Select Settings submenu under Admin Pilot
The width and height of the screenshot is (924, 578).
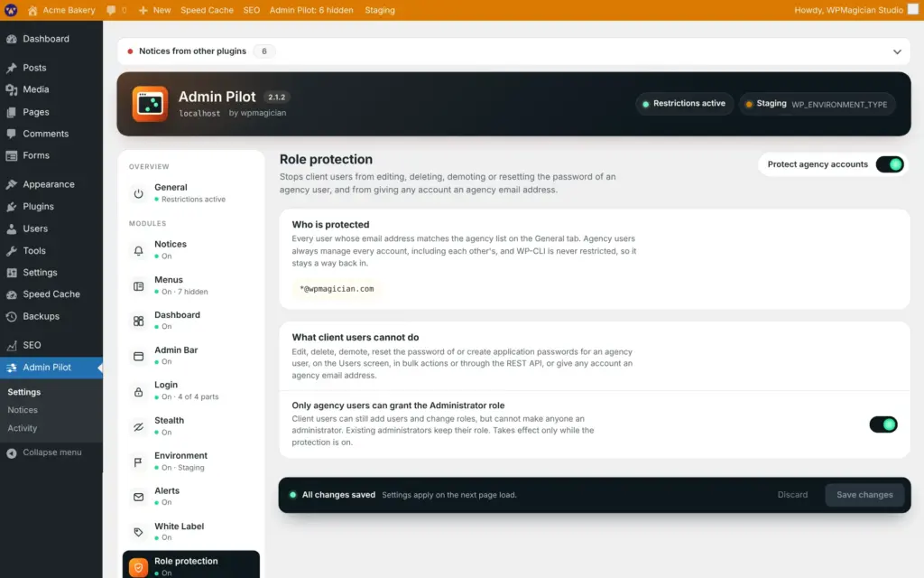click(24, 392)
